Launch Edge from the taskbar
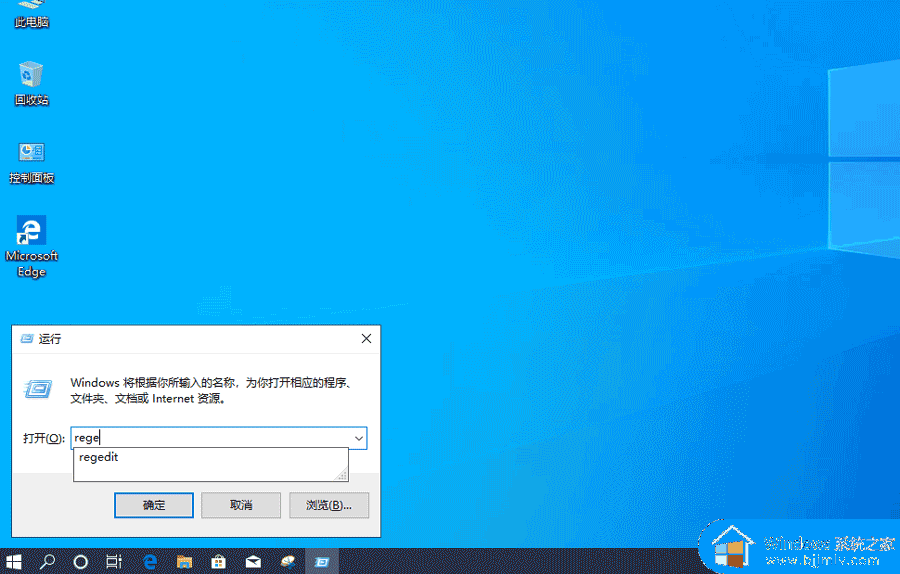This screenshot has width=900, height=574. (x=150, y=561)
